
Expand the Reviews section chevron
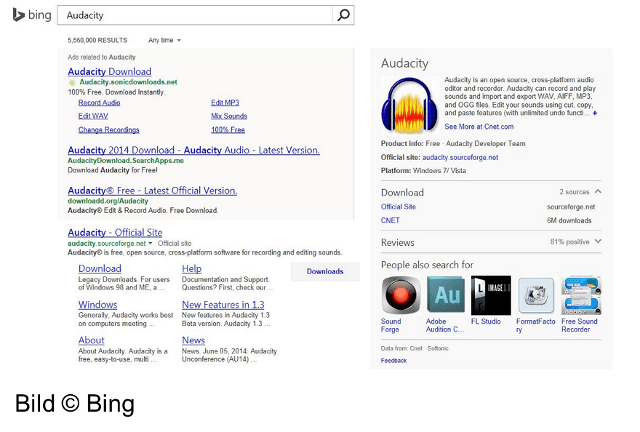pyautogui.click(x=598, y=241)
